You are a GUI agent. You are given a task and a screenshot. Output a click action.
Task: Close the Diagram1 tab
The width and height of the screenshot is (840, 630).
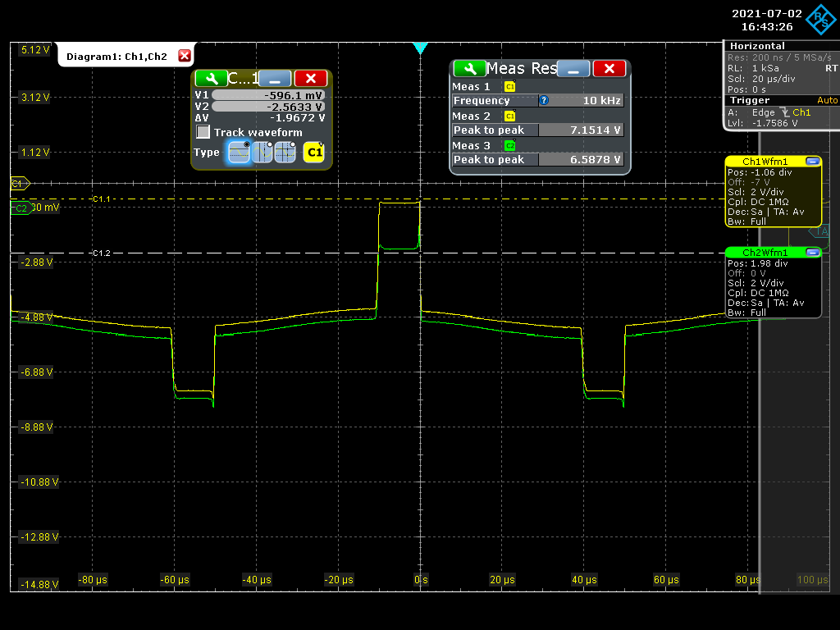coord(185,56)
